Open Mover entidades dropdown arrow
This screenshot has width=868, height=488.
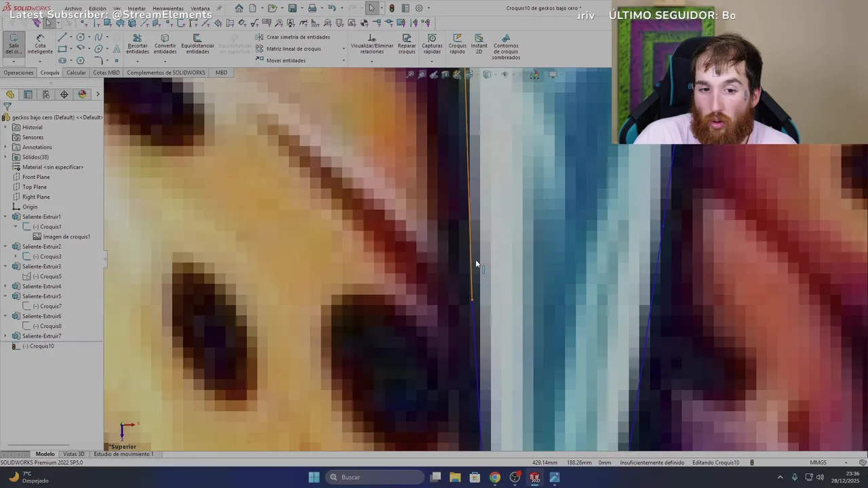[344, 60]
